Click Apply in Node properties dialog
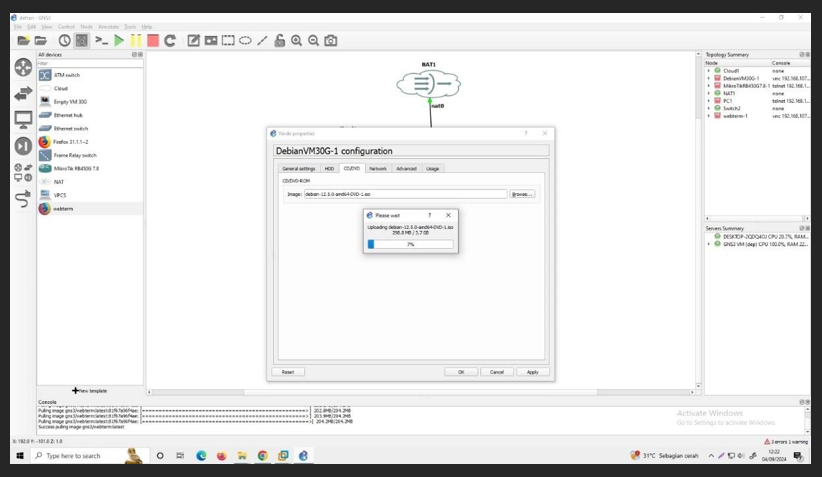Viewport: 822px width, 477px height. [533, 372]
